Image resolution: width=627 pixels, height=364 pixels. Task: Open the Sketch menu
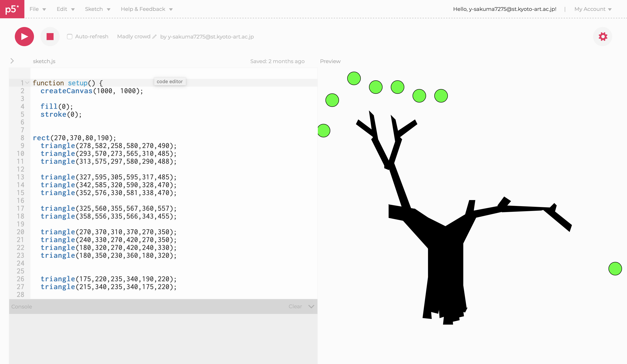point(98,9)
